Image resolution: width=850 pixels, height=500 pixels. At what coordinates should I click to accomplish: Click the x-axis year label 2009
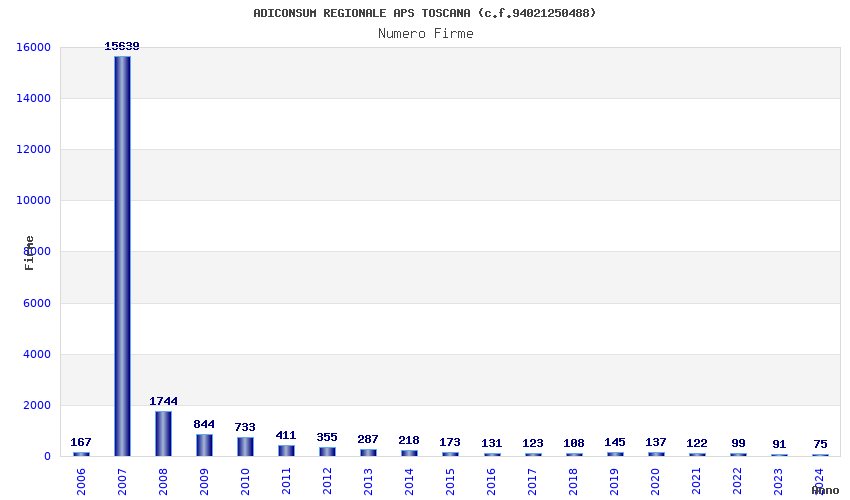tap(204, 482)
